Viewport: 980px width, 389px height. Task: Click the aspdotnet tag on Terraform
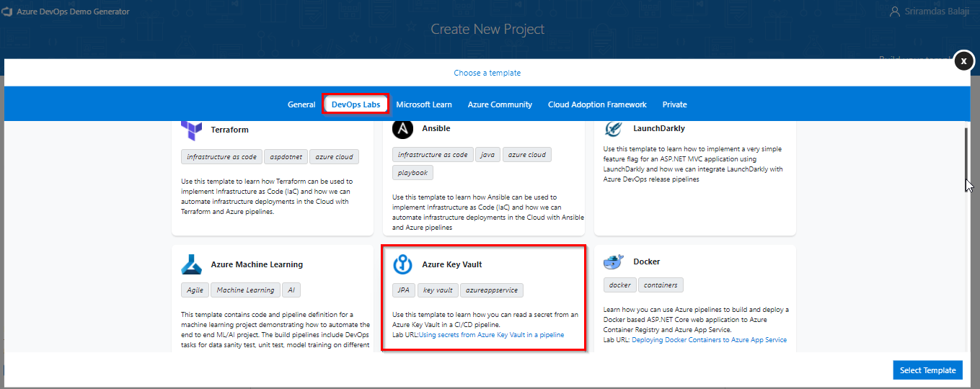point(286,156)
